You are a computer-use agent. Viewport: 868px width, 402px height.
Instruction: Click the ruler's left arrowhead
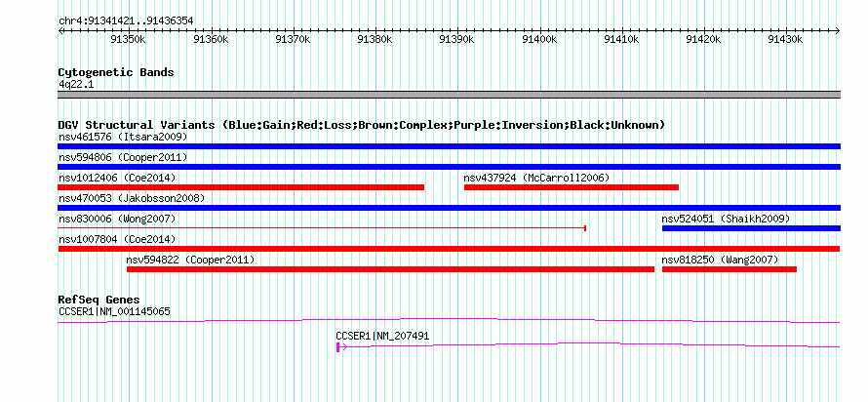(60, 30)
